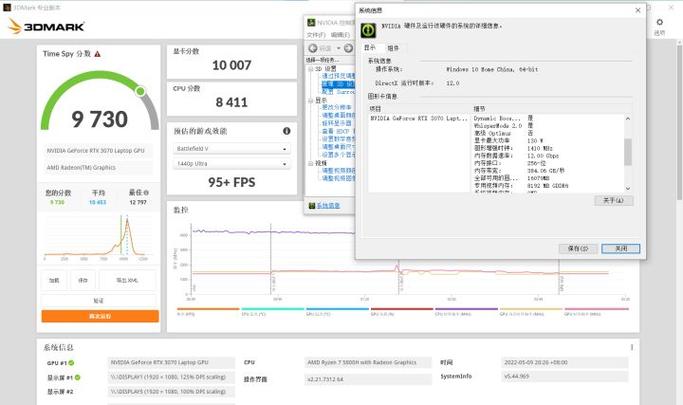Screen dimensions: 683x405
Task: Click the purple legend bar in monitoring chart
Action: click(x=466, y=309)
